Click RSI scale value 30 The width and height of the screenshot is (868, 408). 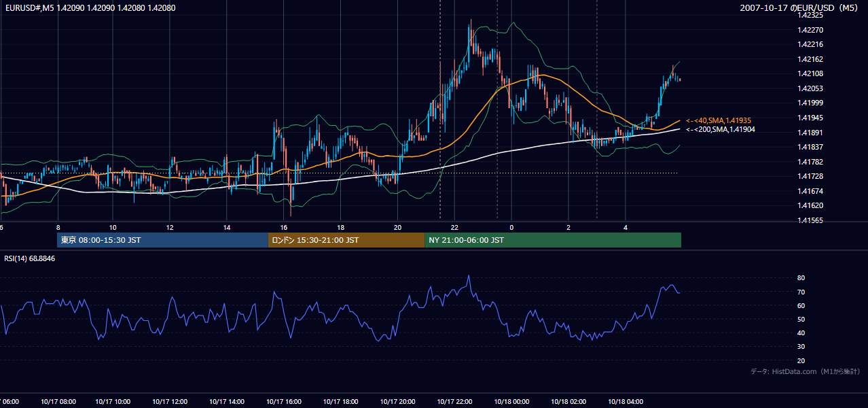click(801, 347)
